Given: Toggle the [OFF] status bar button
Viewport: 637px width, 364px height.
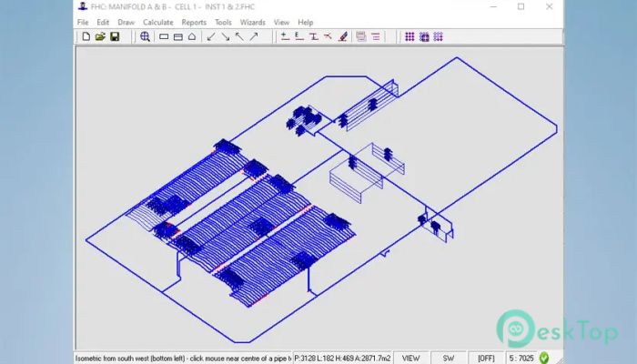Looking at the screenshot, I should click(x=486, y=358).
